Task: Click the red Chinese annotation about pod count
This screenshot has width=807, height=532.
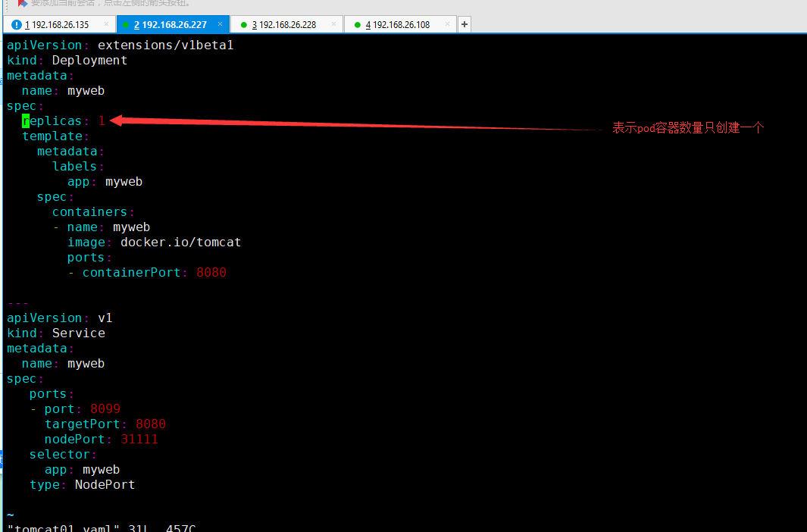Action: coord(687,128)
